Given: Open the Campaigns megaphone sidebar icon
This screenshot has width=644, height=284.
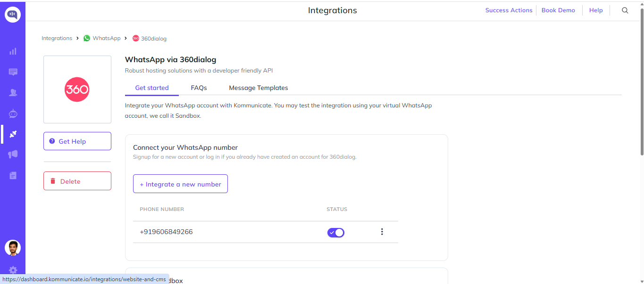Looking at the screenshot, I should (13, 154).
